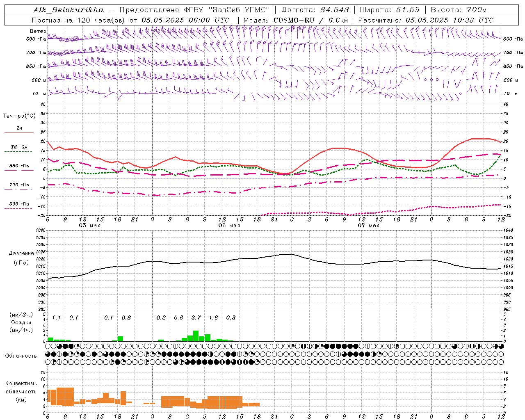This screenshot has height=420, width=525.
Task: Click the 'Давление' pressure panel label
Action: coord(21,253)
